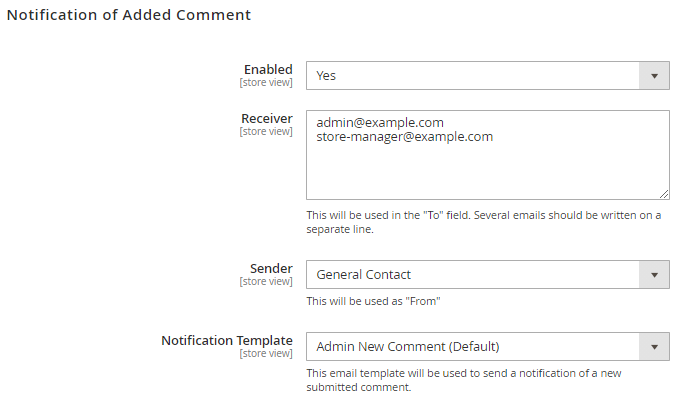
Task: Grab the Receiver textarea resize handle
Action: [x=664, y=194]
